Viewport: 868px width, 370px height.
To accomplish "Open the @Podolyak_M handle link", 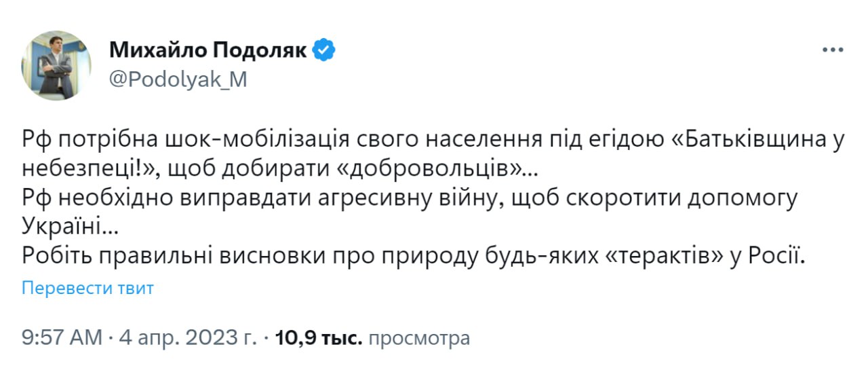I will [178, 79].
